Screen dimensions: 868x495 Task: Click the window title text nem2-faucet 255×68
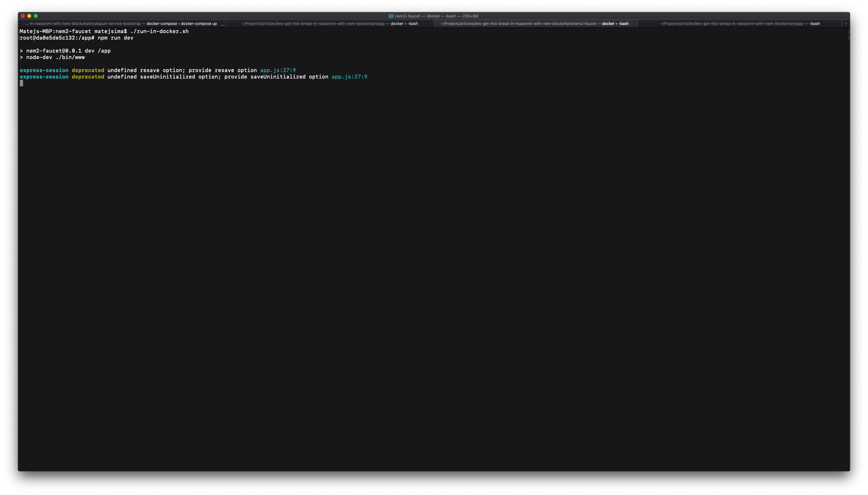(436, 16)
